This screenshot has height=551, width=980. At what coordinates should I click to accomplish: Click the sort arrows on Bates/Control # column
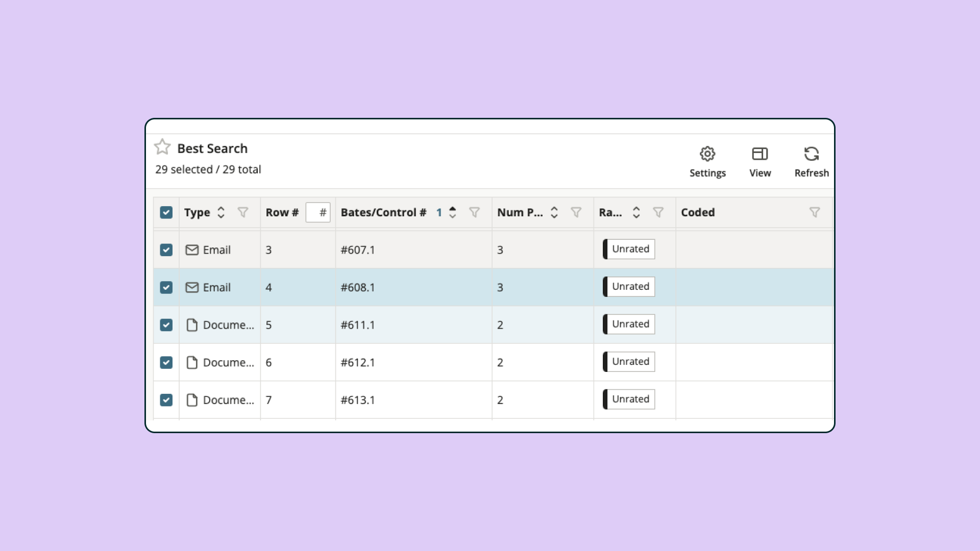pos(453,212)
